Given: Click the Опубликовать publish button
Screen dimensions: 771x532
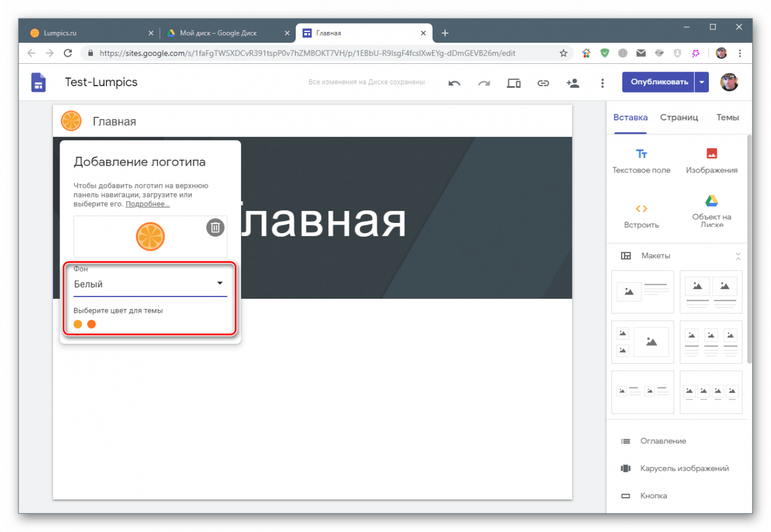Looking at the screenshot, I should (659, 83).
